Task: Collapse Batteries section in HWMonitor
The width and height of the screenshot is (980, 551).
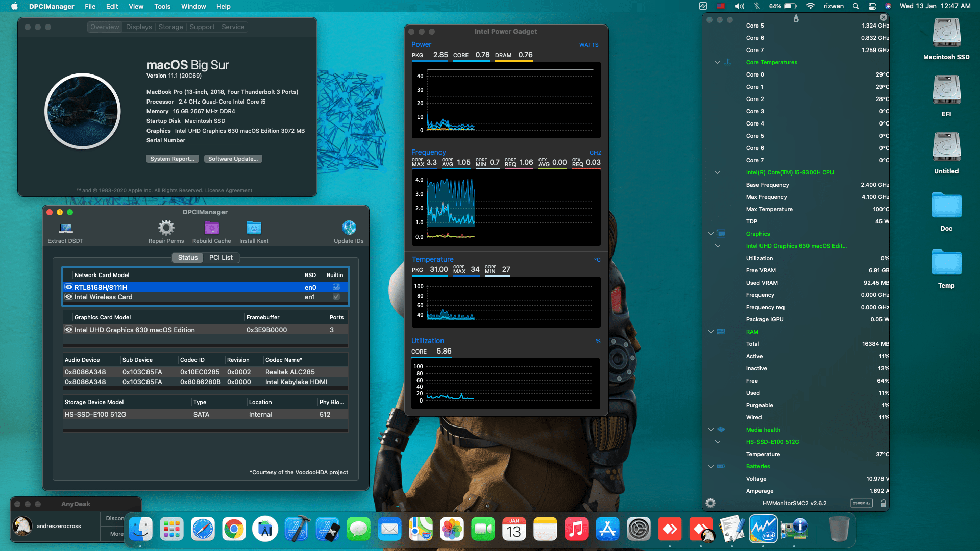Action: coord(710,466)
